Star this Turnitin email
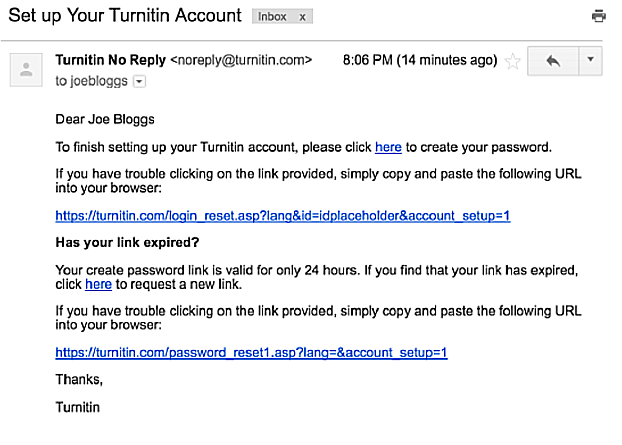The height and width of the screenshot is (445, 622). (513, 61)
